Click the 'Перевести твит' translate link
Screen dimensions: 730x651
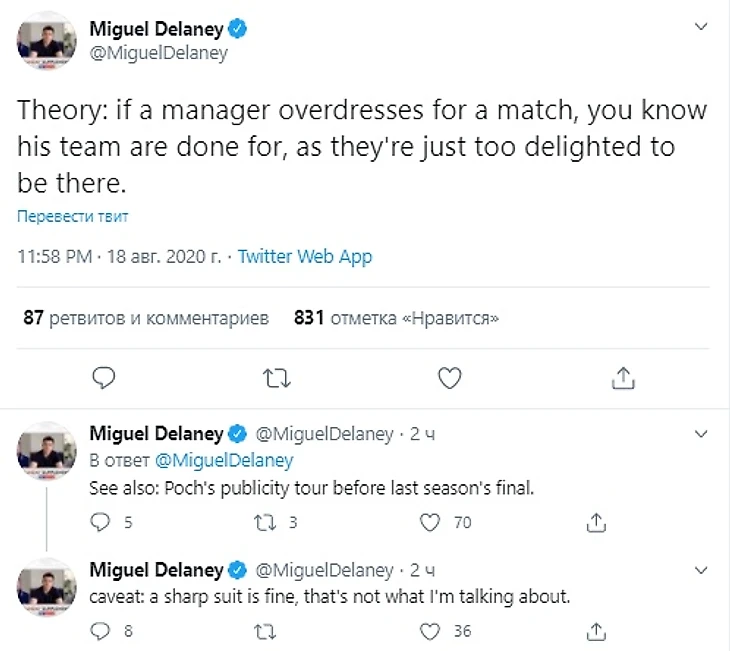pyautogui.click(x=73, y=216)
